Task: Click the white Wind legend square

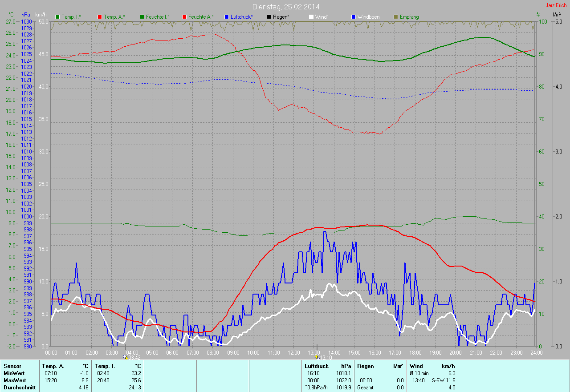Action: [x=311, y=17]
